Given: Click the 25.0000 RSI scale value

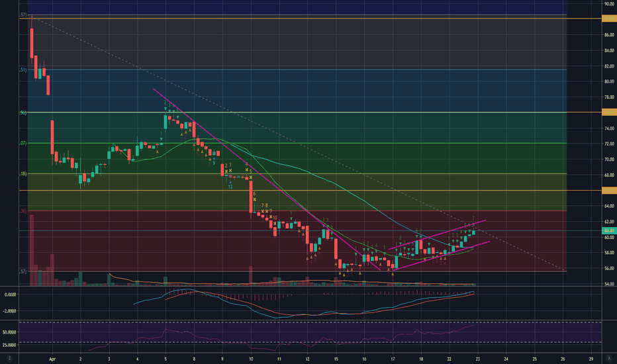Looking at the screenshot, I should click(x=9, y=345).
